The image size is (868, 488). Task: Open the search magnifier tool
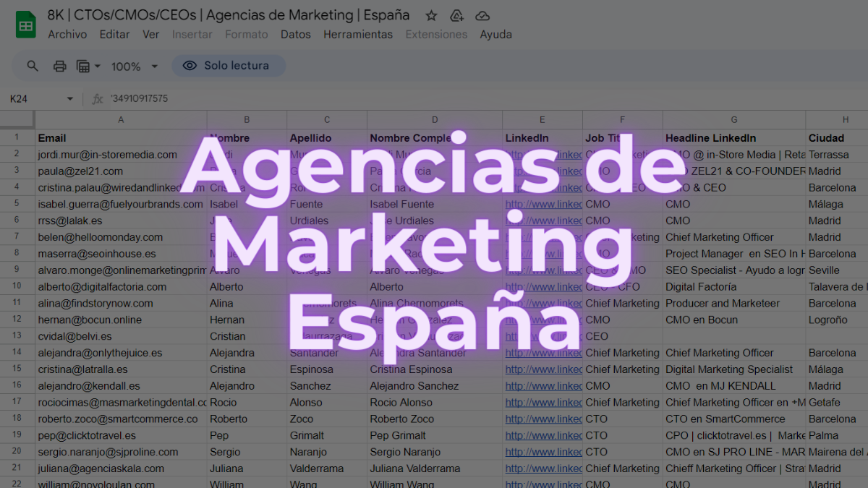(x=33, y=66)
